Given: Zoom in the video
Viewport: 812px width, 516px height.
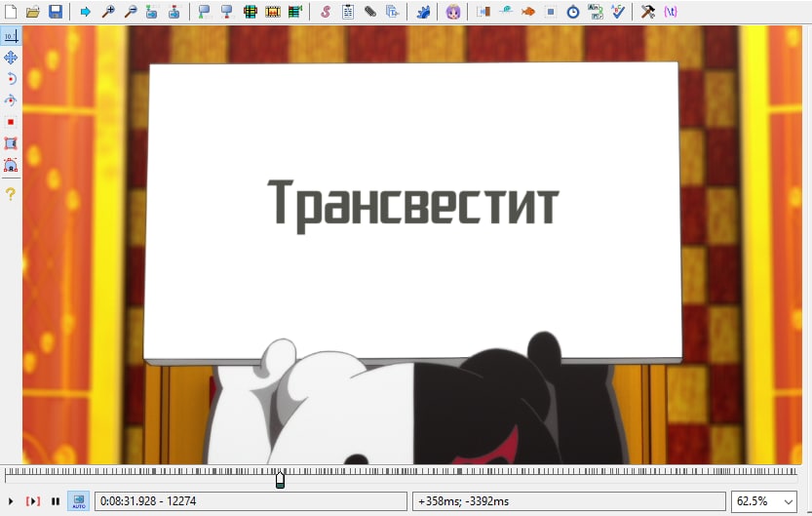Looking at the screenshot, I should click(x=107, y=12).
